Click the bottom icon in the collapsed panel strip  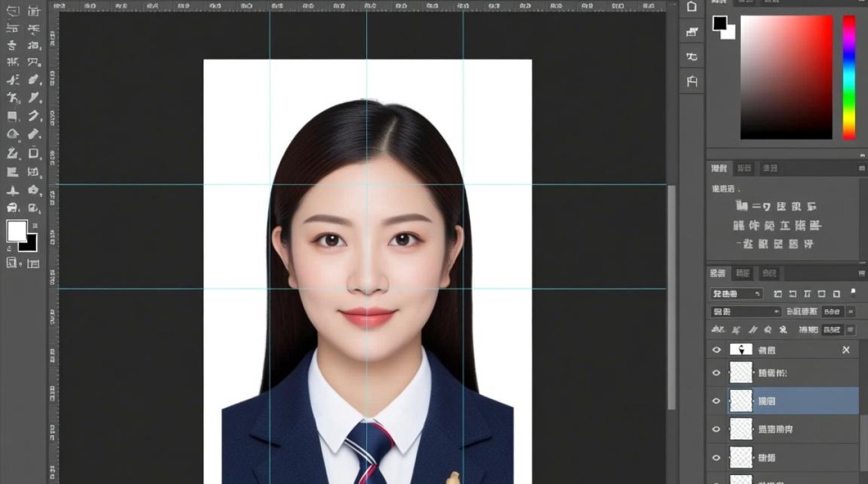692,81
